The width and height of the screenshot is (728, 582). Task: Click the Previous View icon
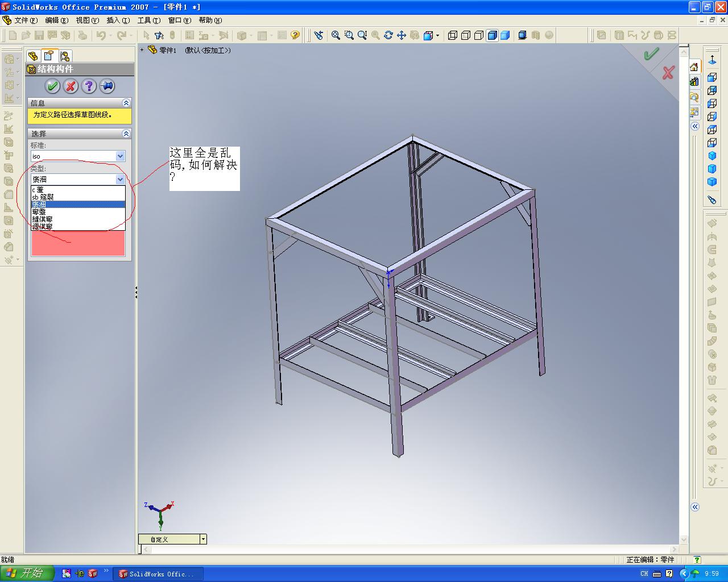pyautogui.click(x=318, y=35)
